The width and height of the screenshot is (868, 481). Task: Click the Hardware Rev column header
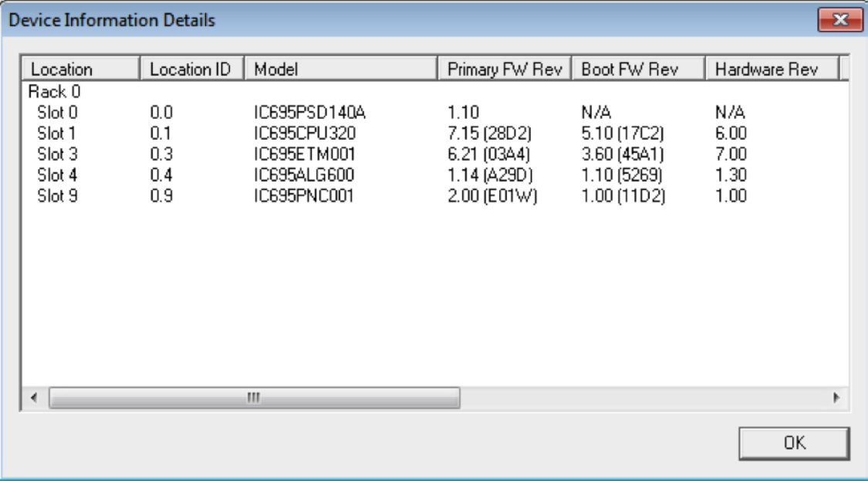point(772,69)
